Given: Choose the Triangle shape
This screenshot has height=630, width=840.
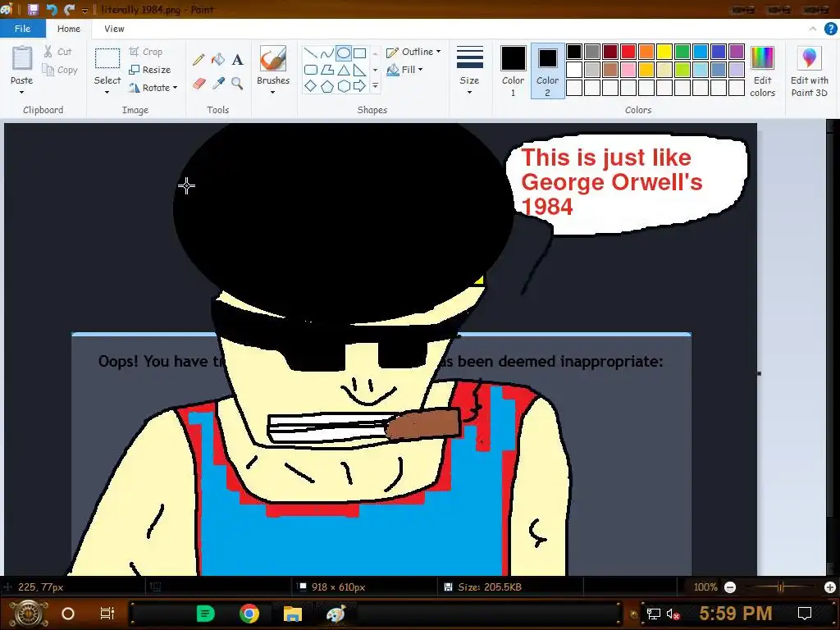Looking at the screenshot, I should pyautogui.click(x=344, y=70).
